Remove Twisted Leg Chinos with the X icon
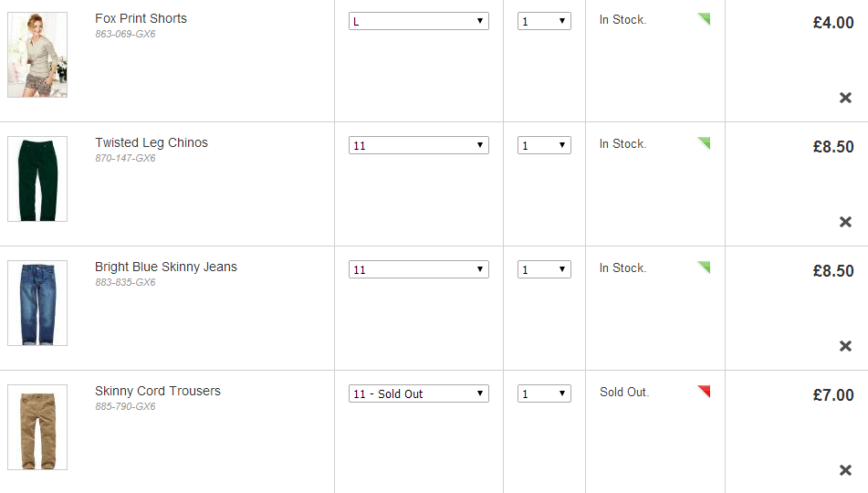 [845, 222]
